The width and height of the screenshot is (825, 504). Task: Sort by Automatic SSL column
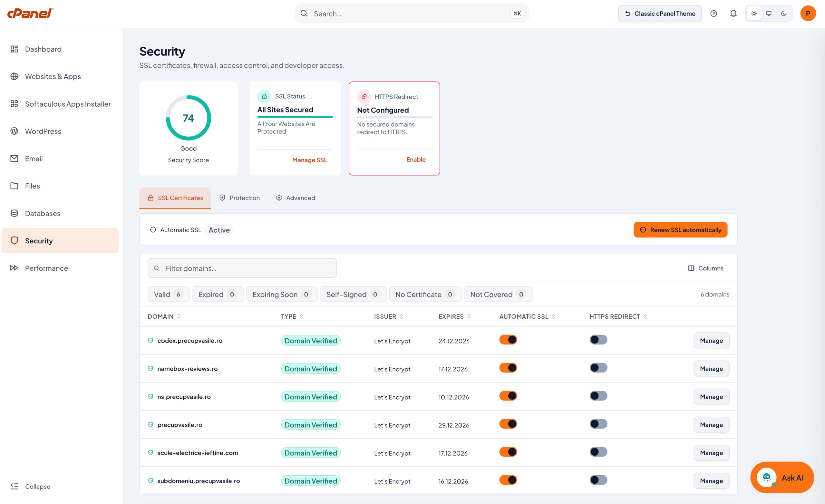(x=527, y=316)
